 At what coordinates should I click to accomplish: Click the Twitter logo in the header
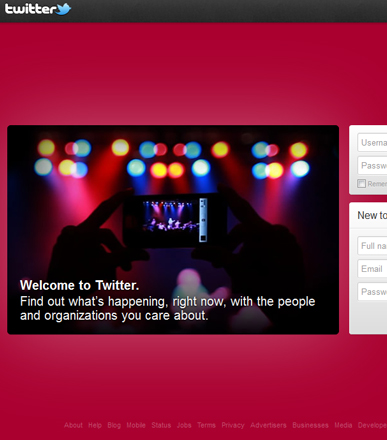[38, 9]
